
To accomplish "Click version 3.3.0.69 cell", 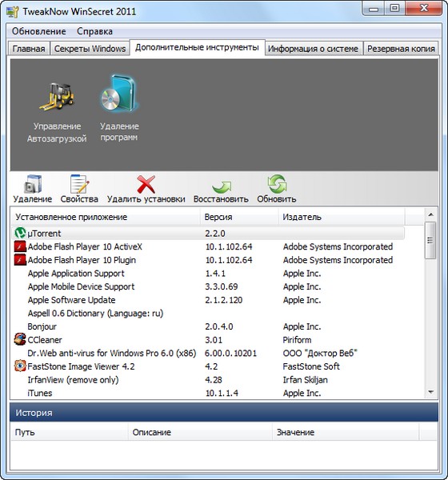I will coord(222,286).
